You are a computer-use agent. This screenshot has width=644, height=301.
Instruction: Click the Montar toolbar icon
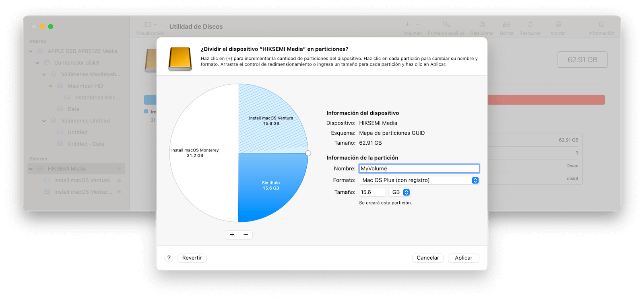pos(558,25)
